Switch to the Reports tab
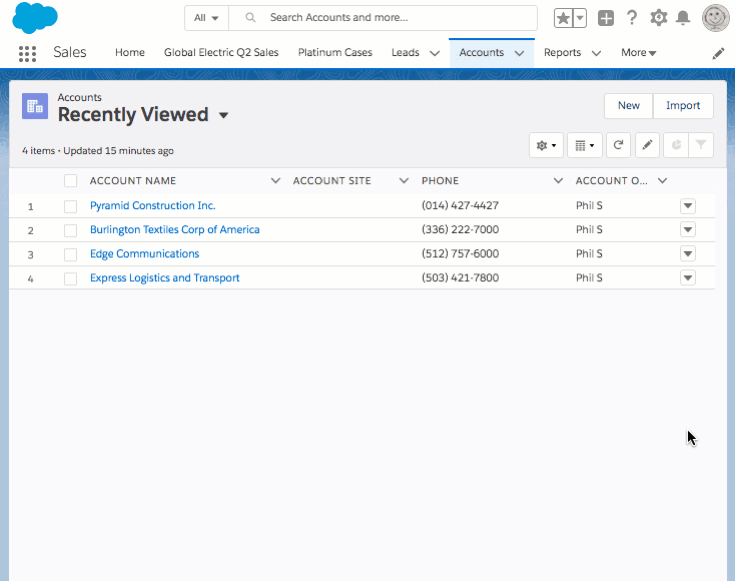 coord(562,53)
